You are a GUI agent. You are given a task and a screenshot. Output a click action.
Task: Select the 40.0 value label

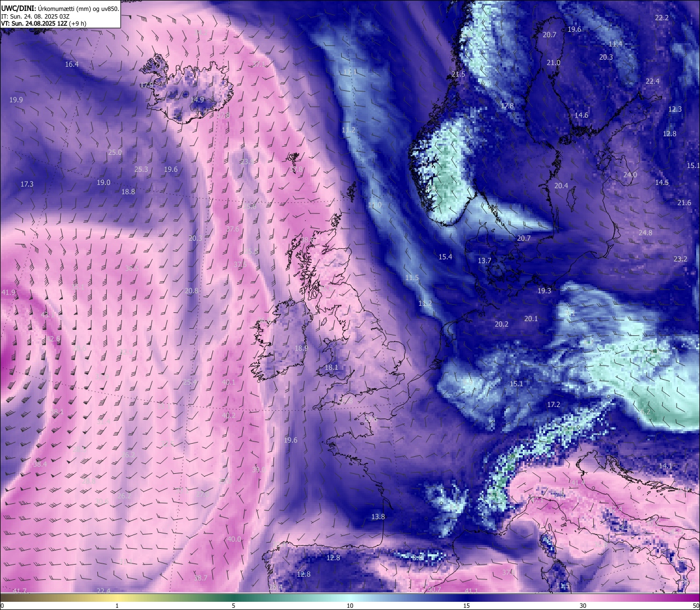(x=234, y=539)
